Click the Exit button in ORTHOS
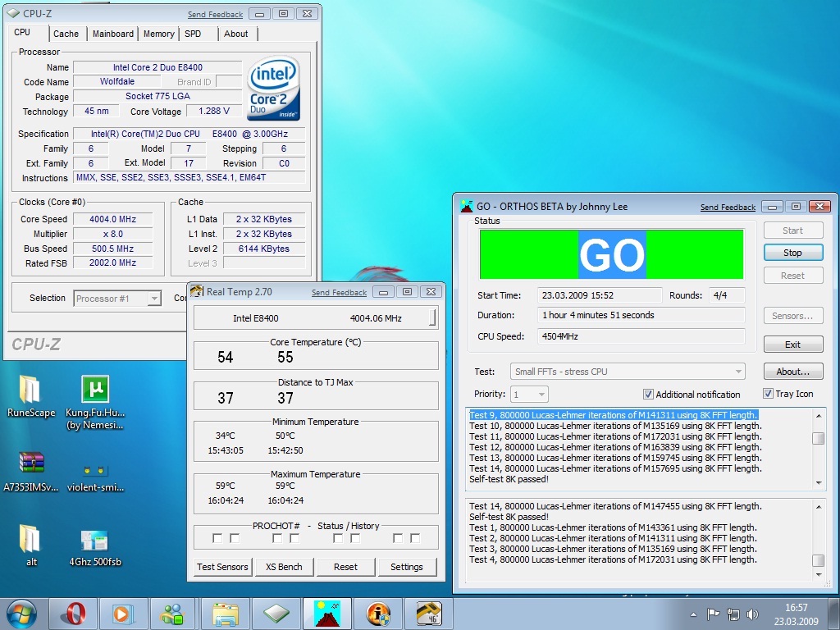 pyautogui.click(x=793, y=345)
